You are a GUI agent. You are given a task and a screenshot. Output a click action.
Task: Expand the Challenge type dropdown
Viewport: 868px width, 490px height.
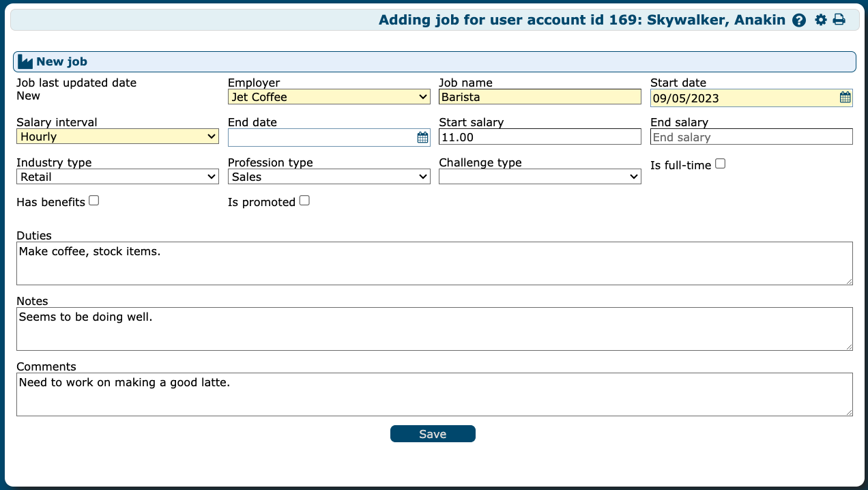point(540,176)
